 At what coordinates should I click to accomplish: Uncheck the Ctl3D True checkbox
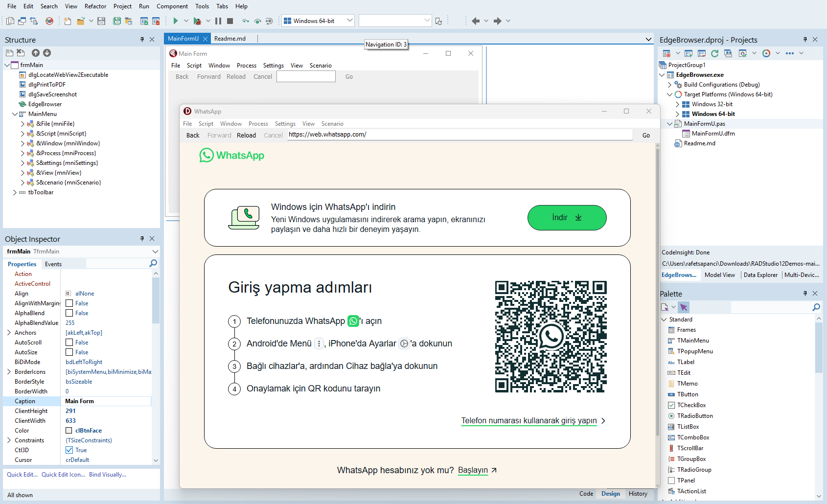(x=69, y=450)
